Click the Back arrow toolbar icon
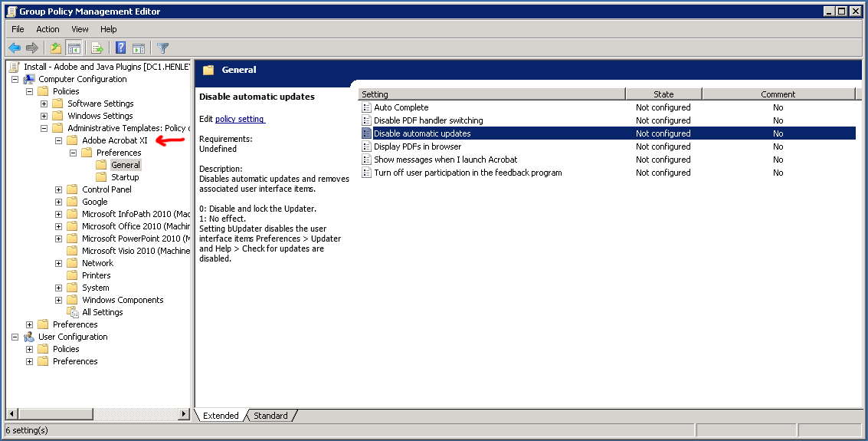The image size is (868, 441). pos(15,48)
